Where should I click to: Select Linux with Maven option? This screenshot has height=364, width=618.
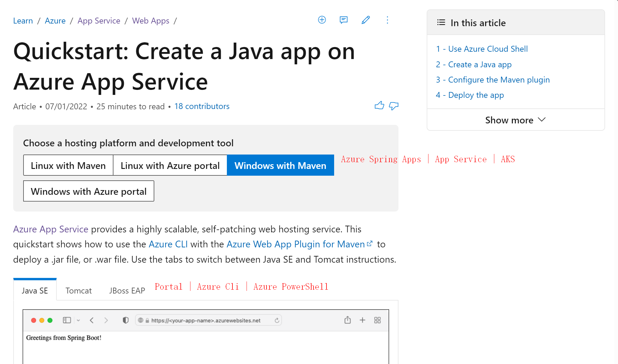68,165
